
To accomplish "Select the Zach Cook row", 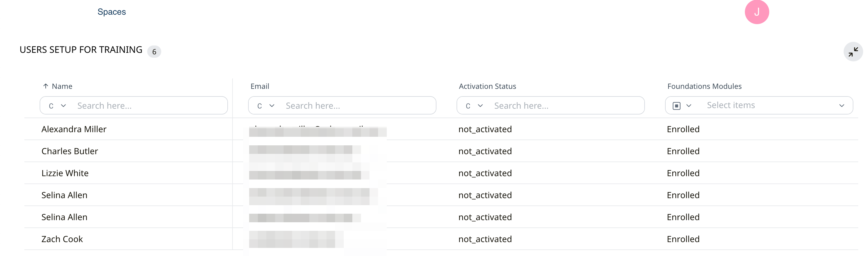I will click(62, 239).
